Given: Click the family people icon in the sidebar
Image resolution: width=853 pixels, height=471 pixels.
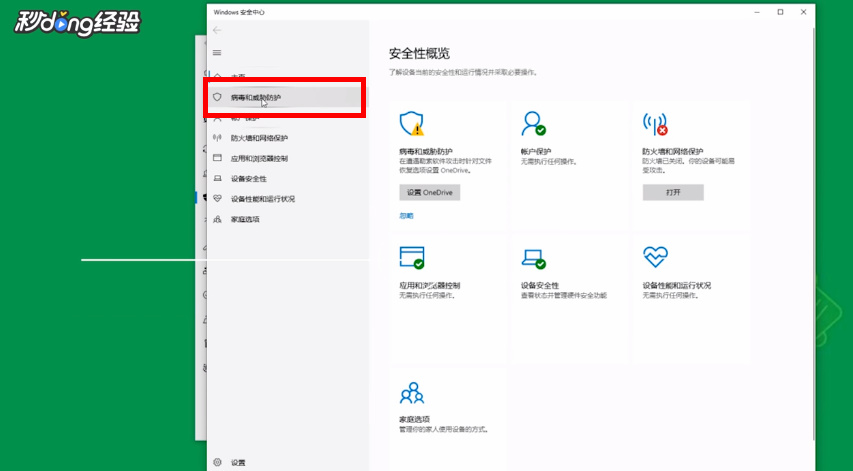Looking at the screenshot, I should click(x=217, y=219).
